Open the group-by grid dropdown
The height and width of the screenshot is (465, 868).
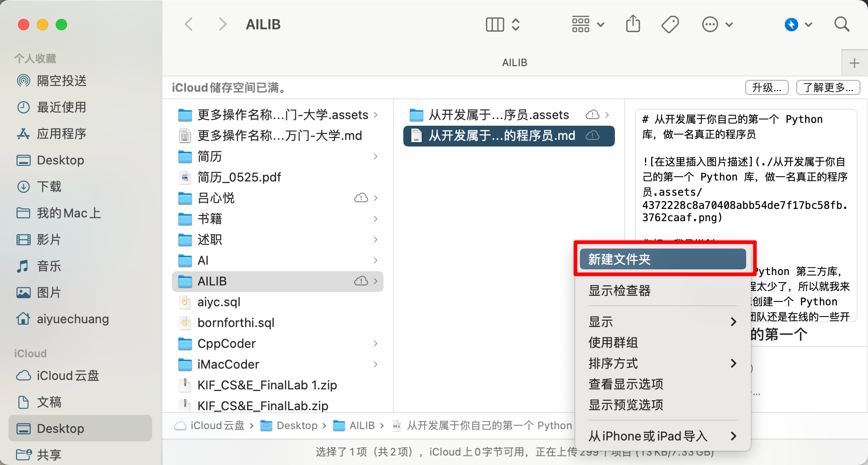pos(588,24)
